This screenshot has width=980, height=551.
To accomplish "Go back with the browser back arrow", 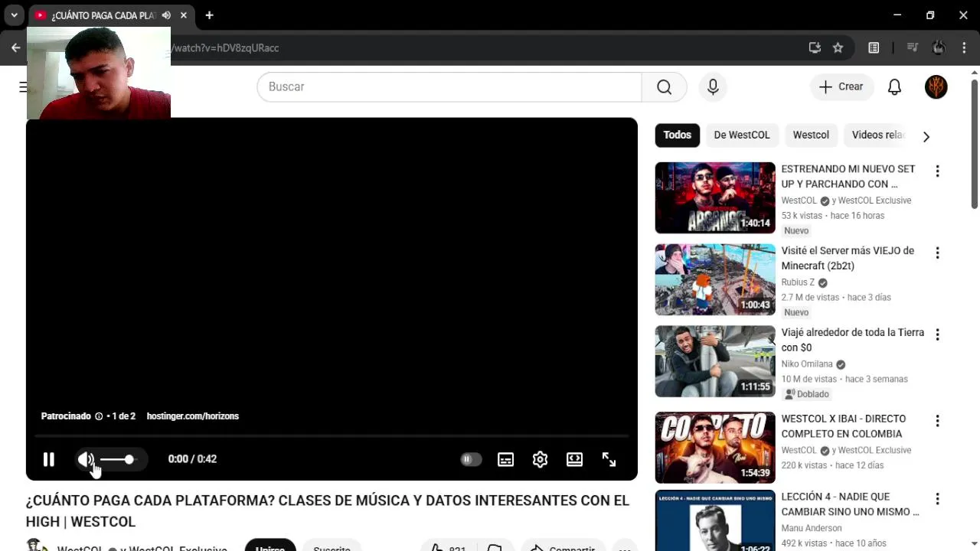I will coord(16,47).
